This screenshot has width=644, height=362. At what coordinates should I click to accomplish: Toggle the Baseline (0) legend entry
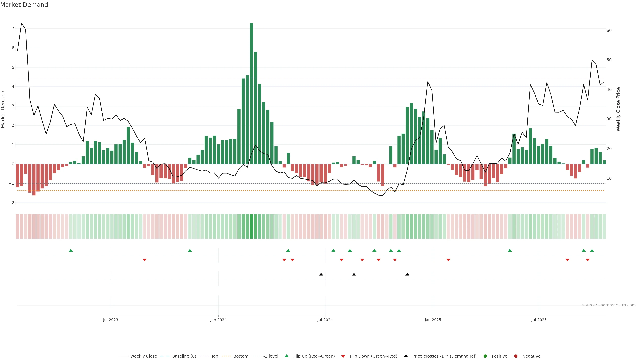pyautogui.click(x=184, y=356)
